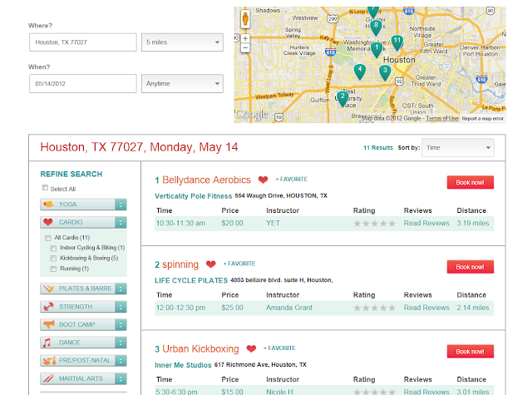Click heart icon beside spinning class
Image resolution: width=532 pixels, height=395 pixels.
click(211, 264)
